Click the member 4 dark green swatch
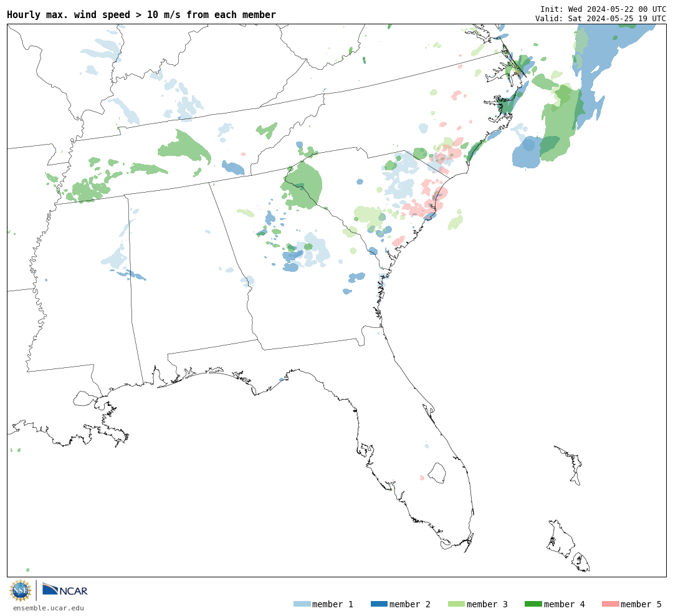673x616 pixels. point(533,604)
